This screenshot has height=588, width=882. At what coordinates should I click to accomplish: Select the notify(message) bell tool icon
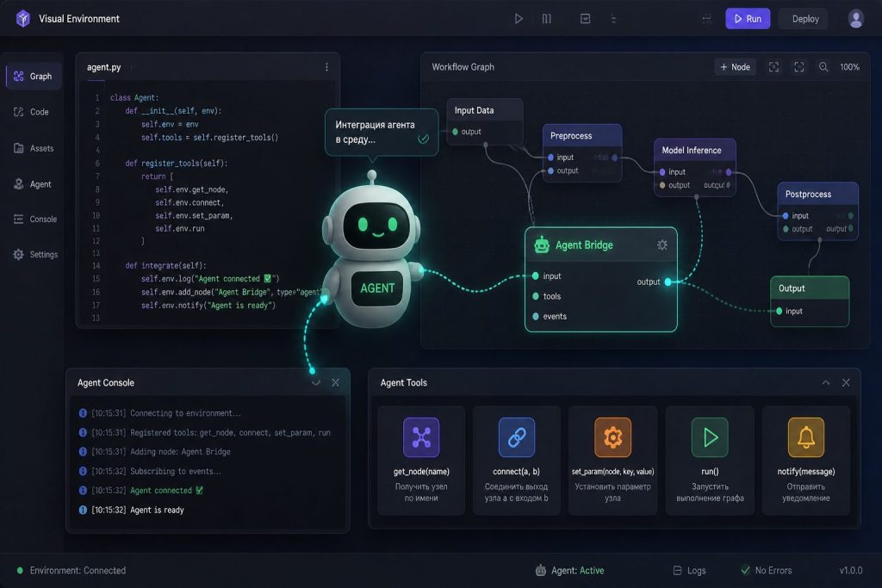click(x=806, y=436)
